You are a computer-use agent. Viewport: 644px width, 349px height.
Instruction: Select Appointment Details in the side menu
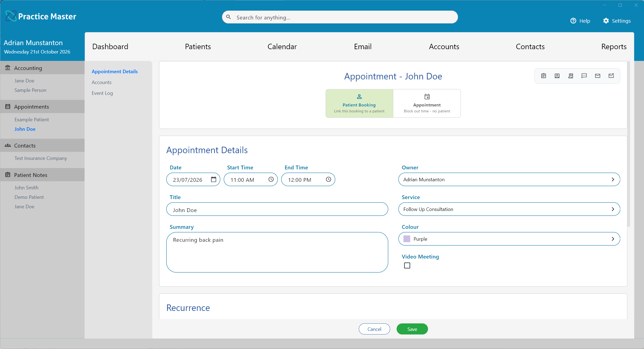(x=115, y=71)
